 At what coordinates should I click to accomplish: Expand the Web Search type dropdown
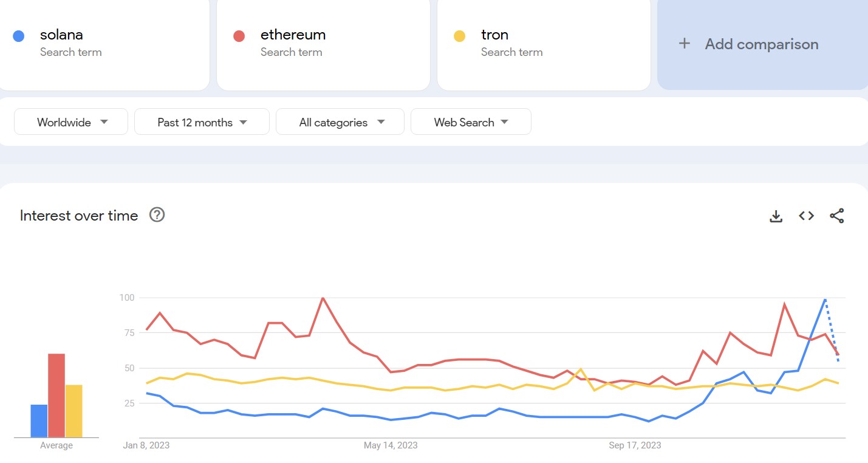(471, 122)
